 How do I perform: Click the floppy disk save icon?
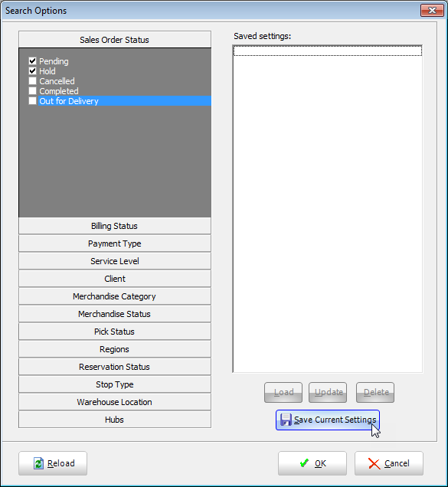[x=285, y=420]
